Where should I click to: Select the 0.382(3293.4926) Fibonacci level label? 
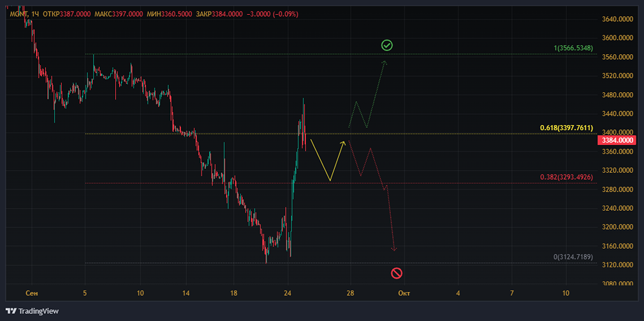tap(567, 177)
